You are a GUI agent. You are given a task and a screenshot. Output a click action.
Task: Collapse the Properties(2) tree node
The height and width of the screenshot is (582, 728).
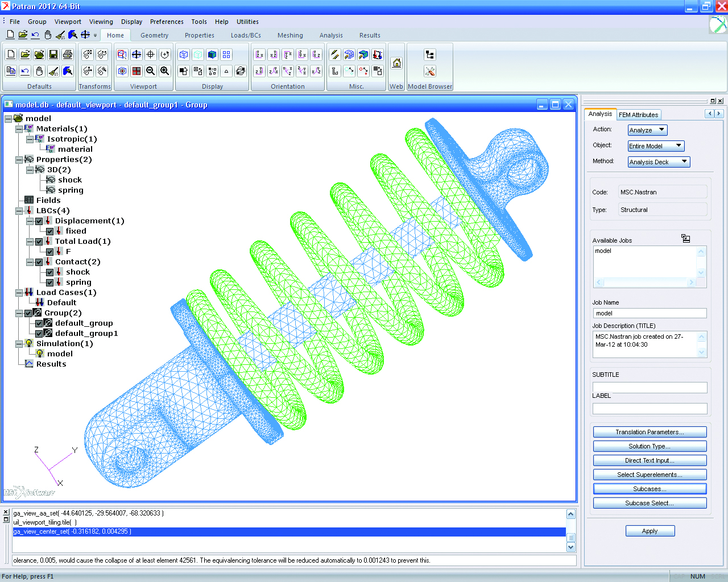tap(19, 160)
